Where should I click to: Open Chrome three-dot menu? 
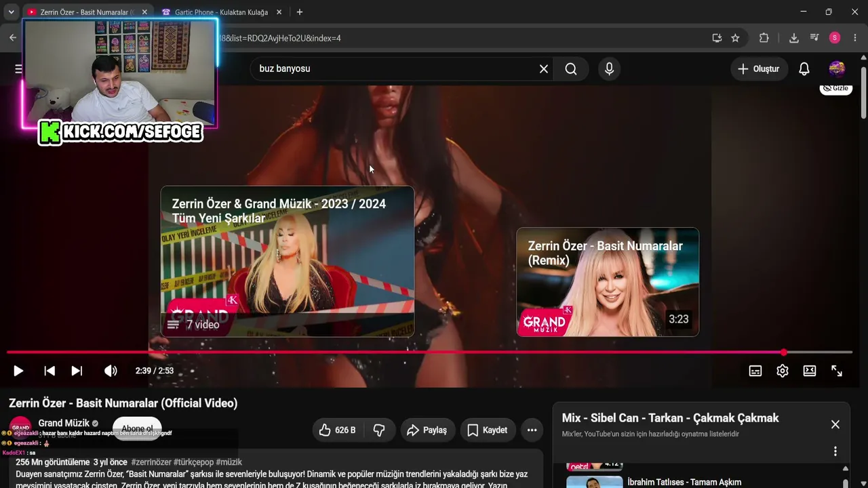tap(855, 38)
